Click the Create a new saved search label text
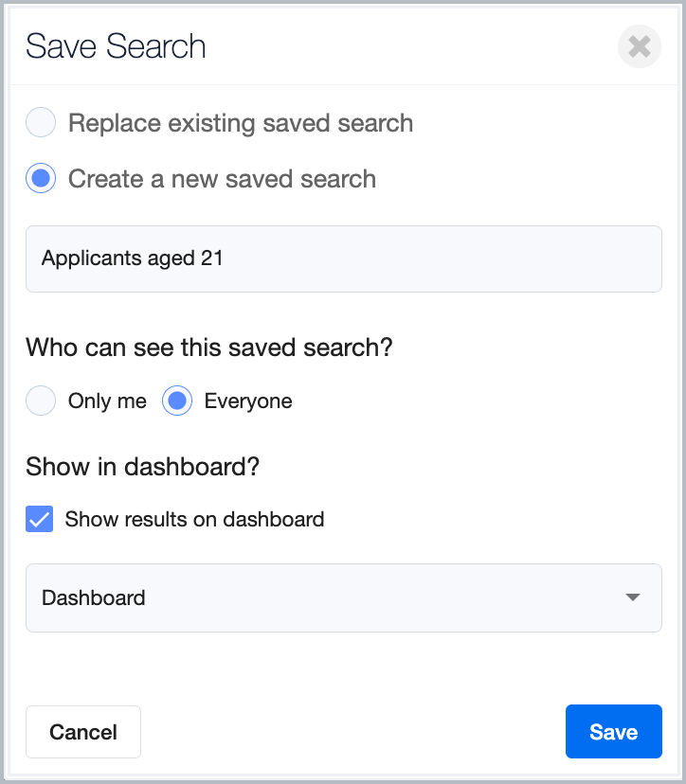Image resolution: width=686 pixels, height=784 pixels. [222, 179]
